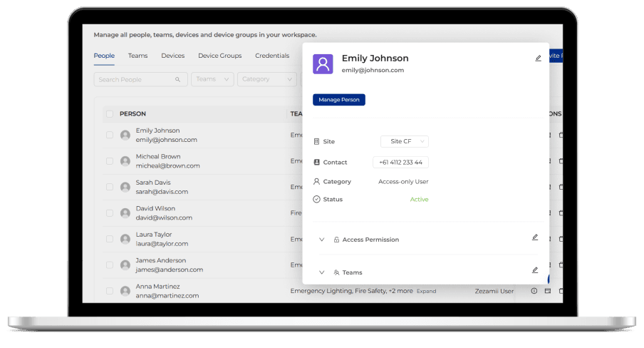Open the Devices tab
The width and height of the screenshot is (644, 348).
pyautogui.click(x=173, y=56)
